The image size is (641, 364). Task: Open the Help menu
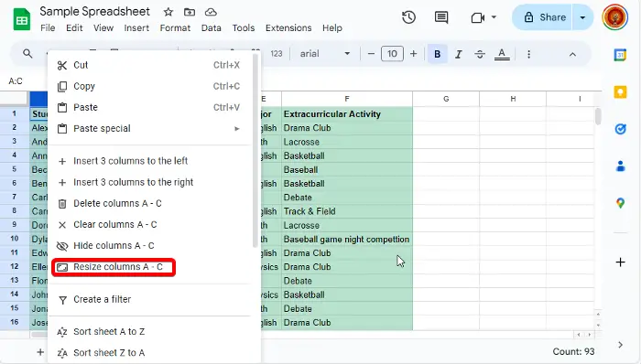[331, 27]
